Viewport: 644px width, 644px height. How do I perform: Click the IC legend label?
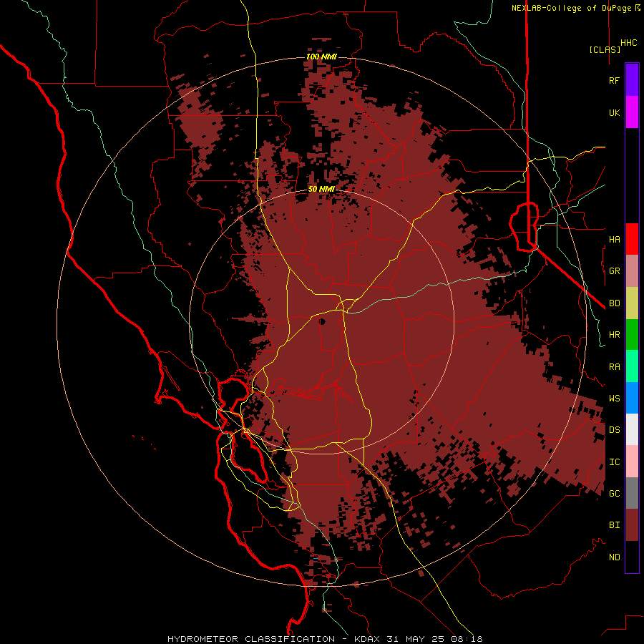[x=615, y=462]
